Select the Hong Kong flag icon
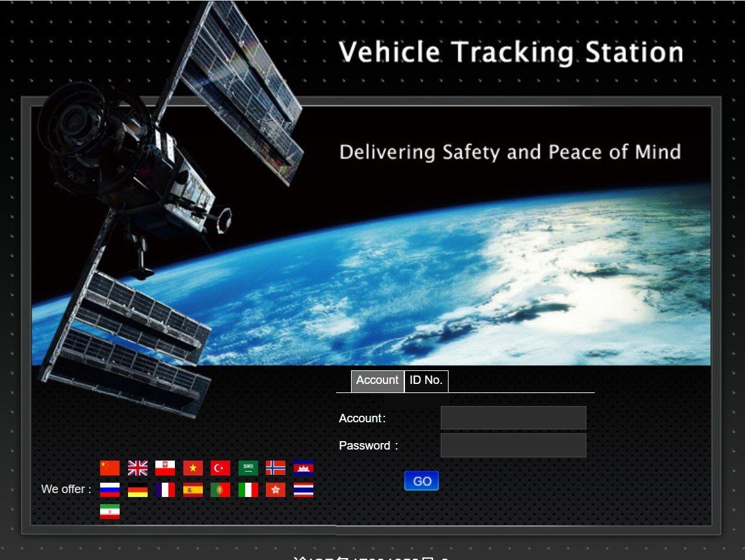Viewport: 745px width, 560px height. [276, 490]
